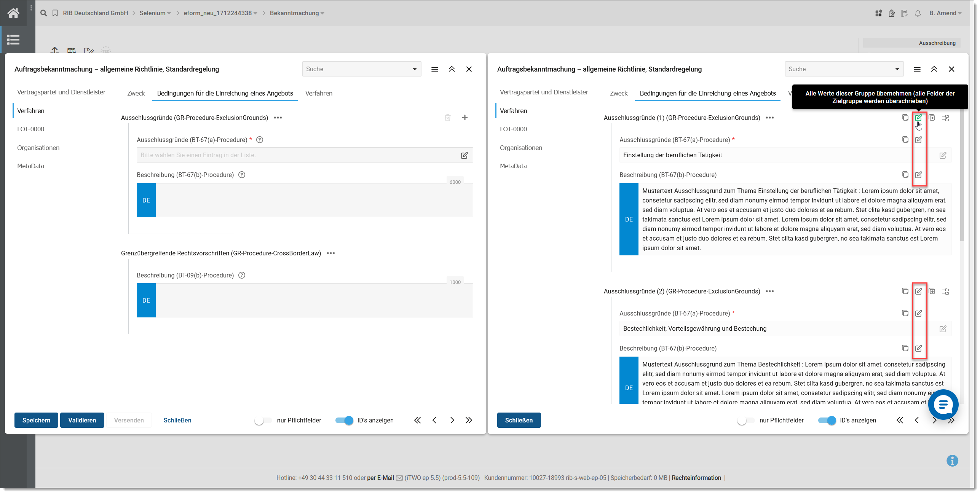Switch to the Zweck tab in right dialog
980x494 pixels.
[x=618, y=93]
